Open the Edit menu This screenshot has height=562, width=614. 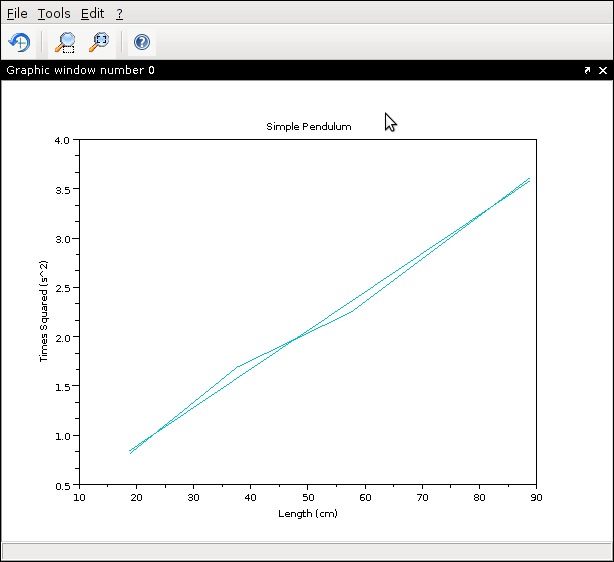click(x=92, y=14)
